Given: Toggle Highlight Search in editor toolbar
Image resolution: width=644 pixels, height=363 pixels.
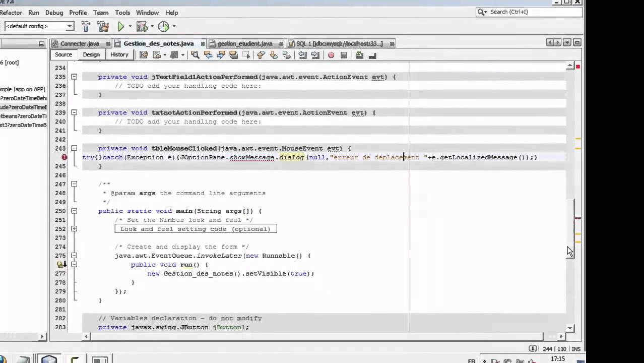Looking at the screenshot, I should point(233,55).
